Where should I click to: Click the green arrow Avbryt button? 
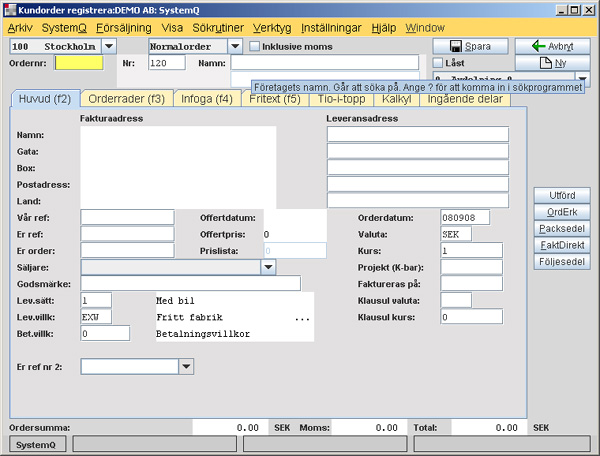pos(552,46)
